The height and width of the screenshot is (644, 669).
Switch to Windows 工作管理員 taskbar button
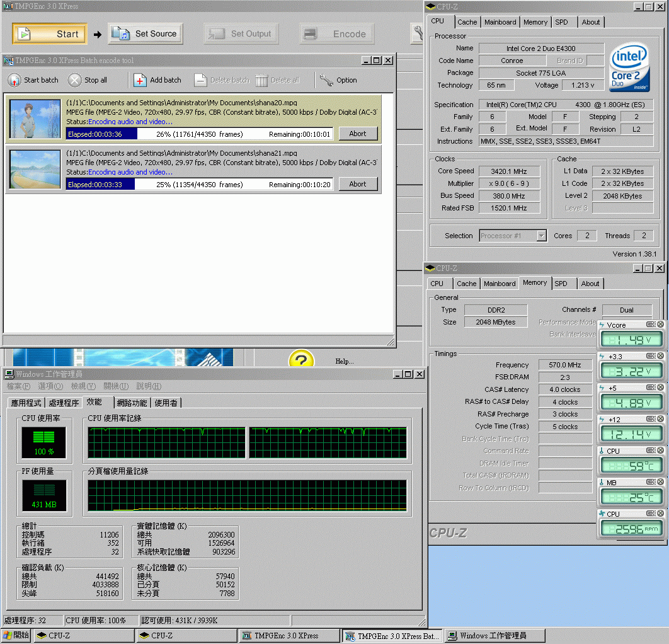click(x=495, y=635)
